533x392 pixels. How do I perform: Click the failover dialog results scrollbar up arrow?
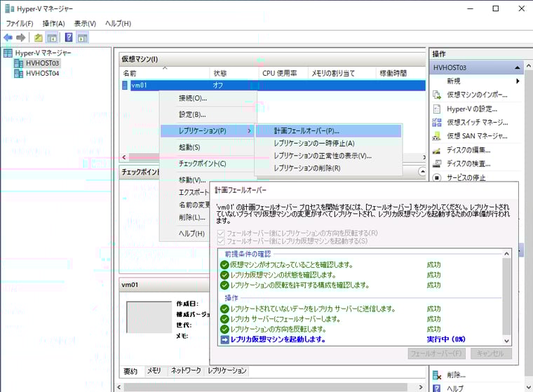coord(506,254)
